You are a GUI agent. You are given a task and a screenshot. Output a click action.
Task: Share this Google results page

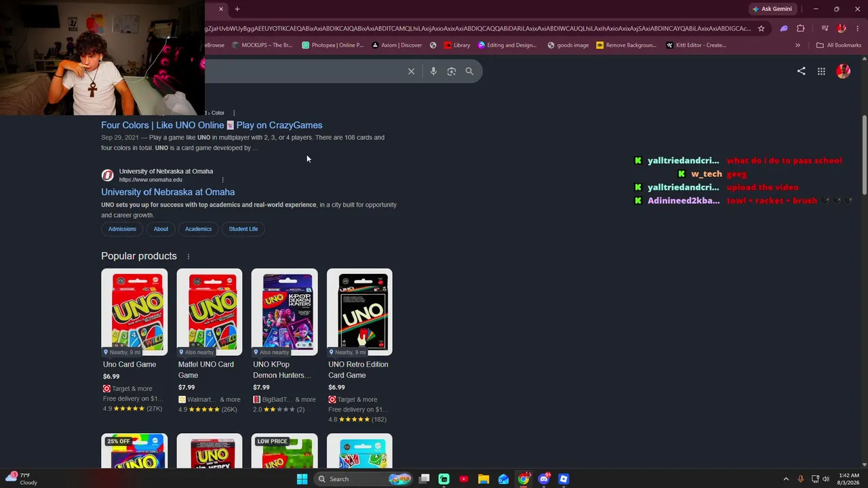802,71
